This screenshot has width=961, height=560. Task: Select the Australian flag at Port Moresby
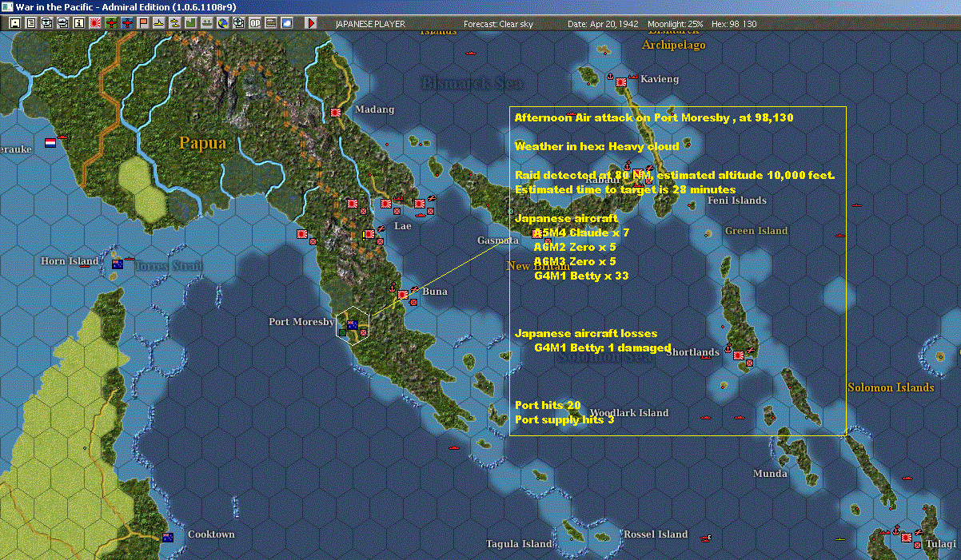click(x=352, y=325)
